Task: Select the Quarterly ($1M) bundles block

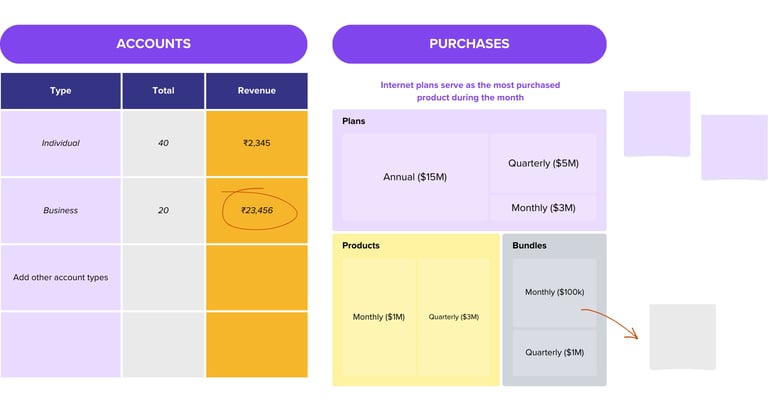Action: coord(554,353)
